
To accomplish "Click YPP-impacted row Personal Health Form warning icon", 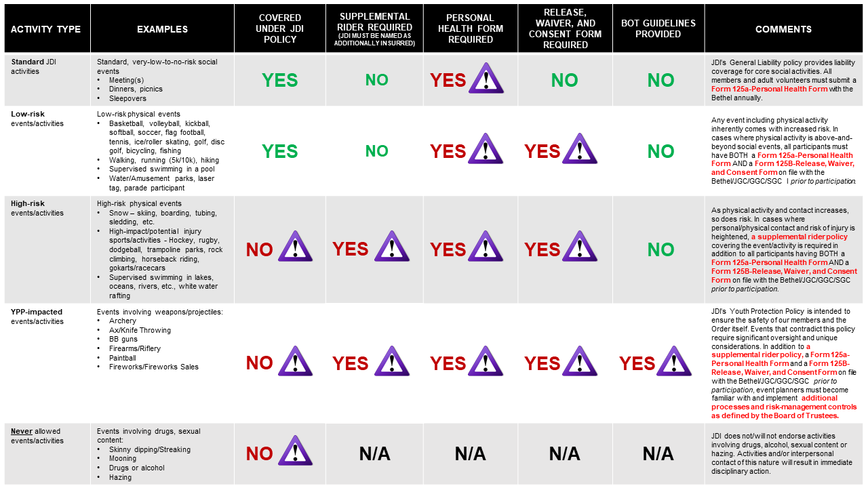I will 486,361.
